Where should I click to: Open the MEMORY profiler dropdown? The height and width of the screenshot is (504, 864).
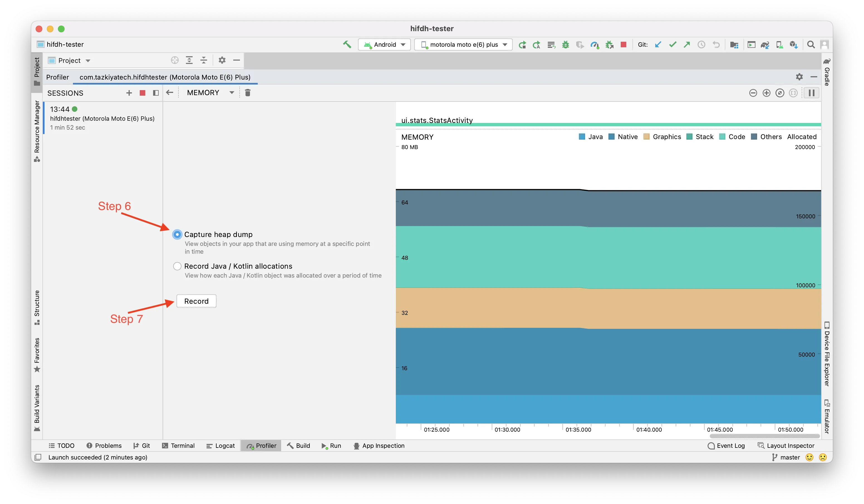[210, 93]
